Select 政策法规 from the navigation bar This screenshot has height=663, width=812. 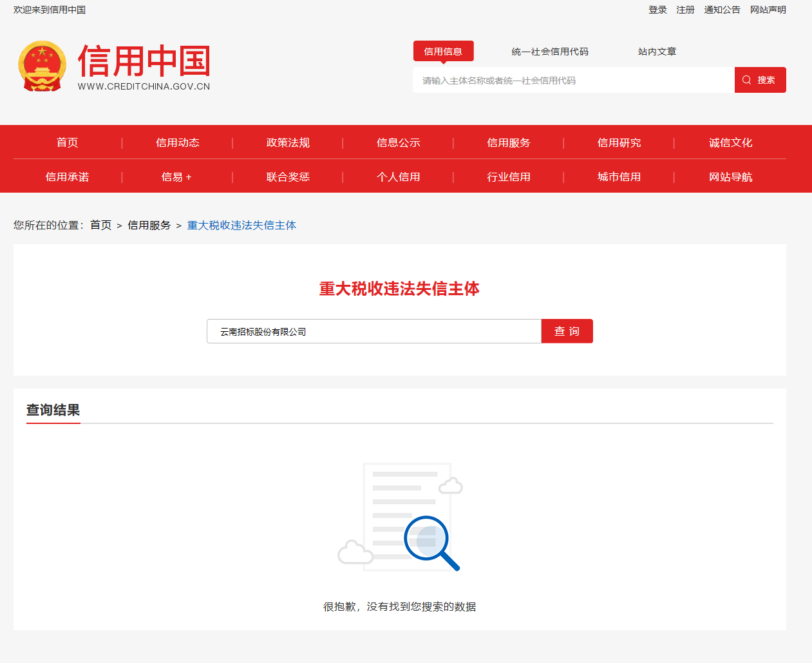[x=288, y=142]
